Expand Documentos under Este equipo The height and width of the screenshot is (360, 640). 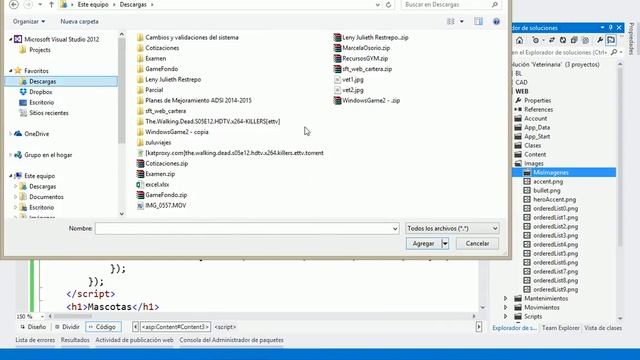16,197
